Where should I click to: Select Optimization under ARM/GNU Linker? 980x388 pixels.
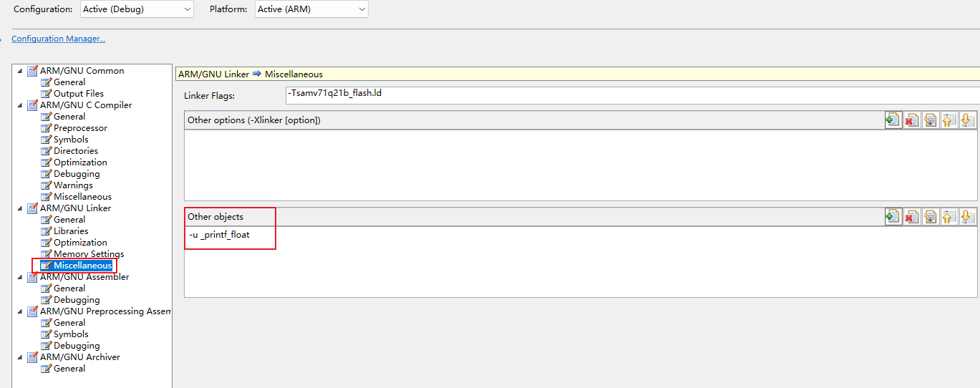80,243
